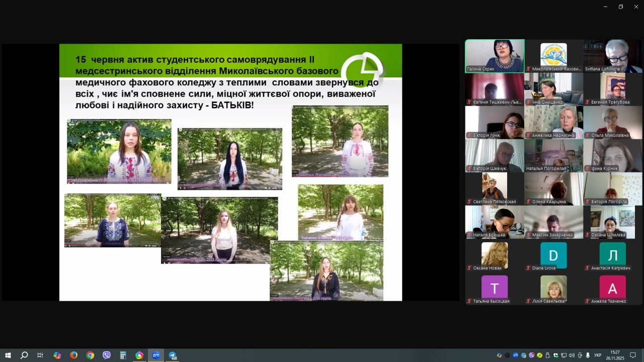Select Галина Серик's active speaker video tile
Image resolution: width=644 pixels, height=362 pixels.
(x=495, y=56)
